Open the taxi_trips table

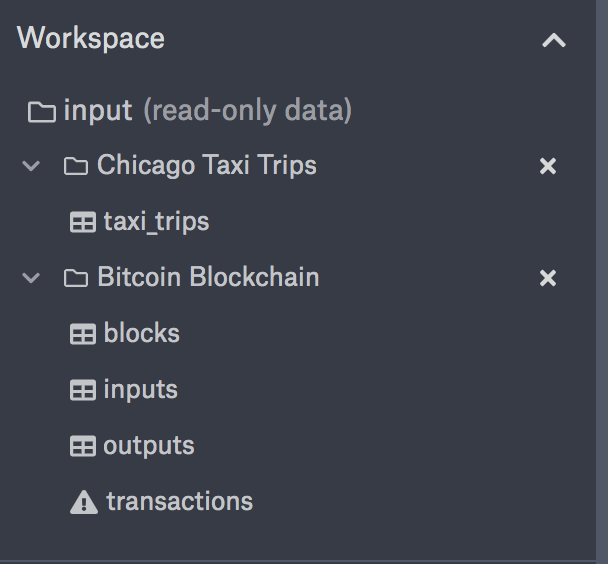pyautogui.click(x=156, y=222)
